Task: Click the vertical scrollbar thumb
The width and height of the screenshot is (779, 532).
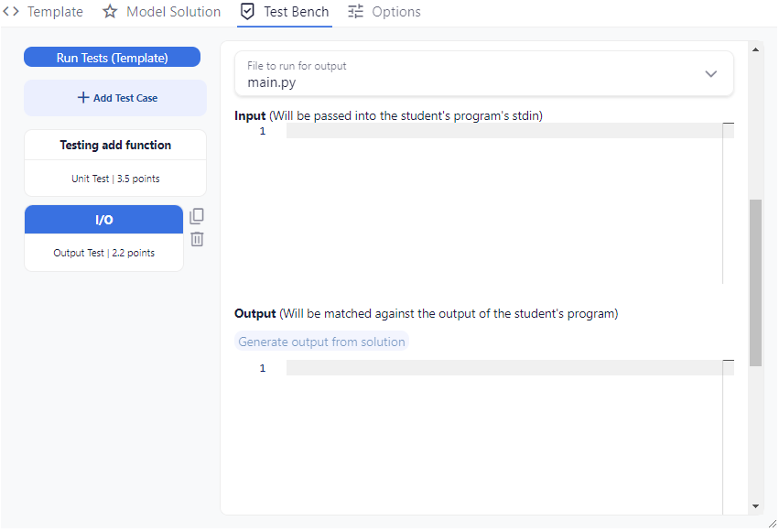Action: (755, 283)
